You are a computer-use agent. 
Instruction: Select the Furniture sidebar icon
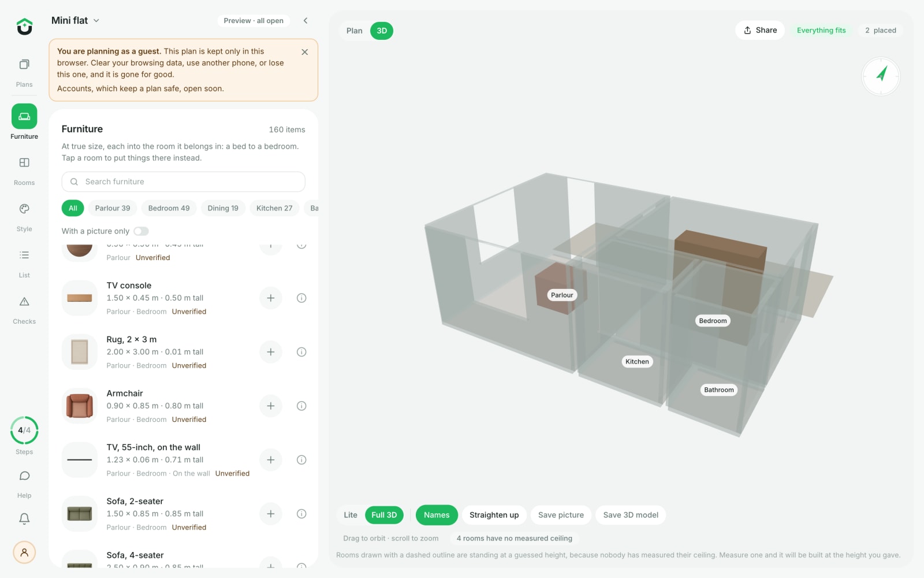tap(24, 116)
